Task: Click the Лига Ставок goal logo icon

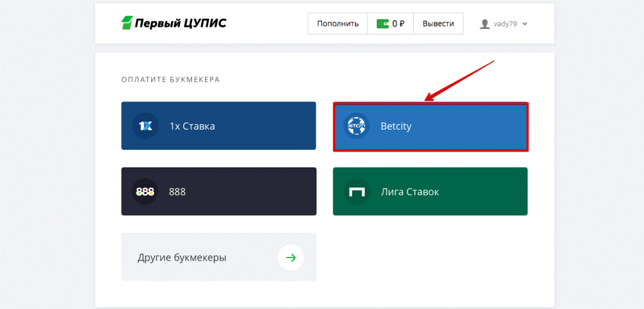Action: click(356, 191)
